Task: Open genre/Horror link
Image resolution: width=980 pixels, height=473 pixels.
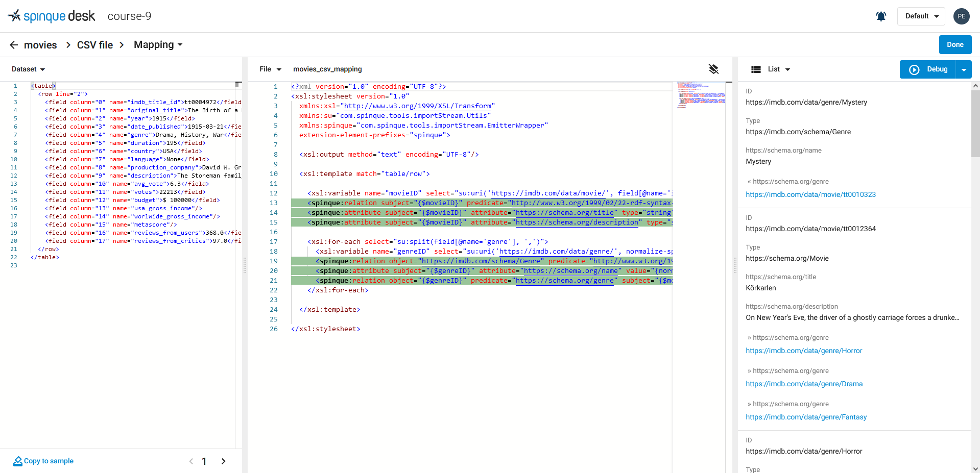Action: 804,351
